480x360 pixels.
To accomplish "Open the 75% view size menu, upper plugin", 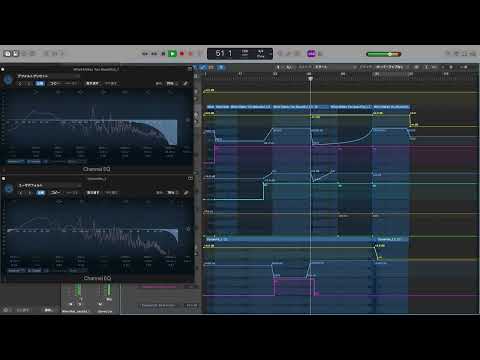I will pyautogui.click(x=171, y=83).
